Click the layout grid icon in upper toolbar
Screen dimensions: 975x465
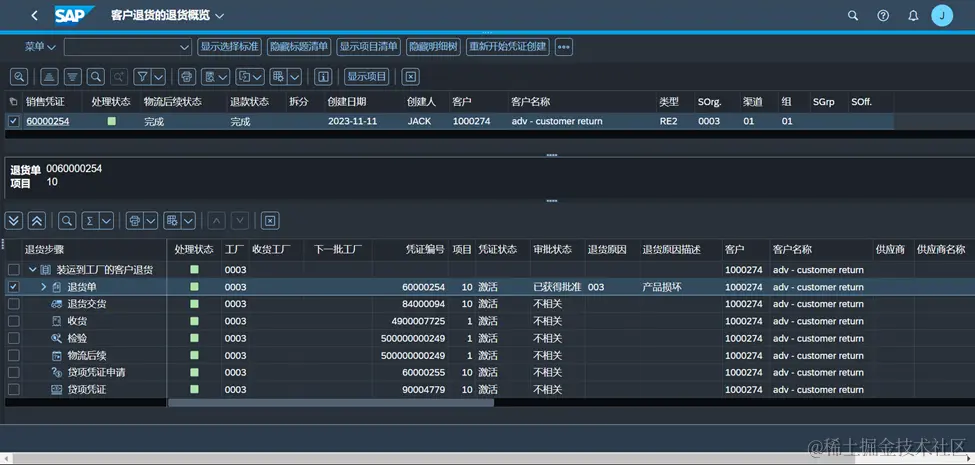coord(279,76)
